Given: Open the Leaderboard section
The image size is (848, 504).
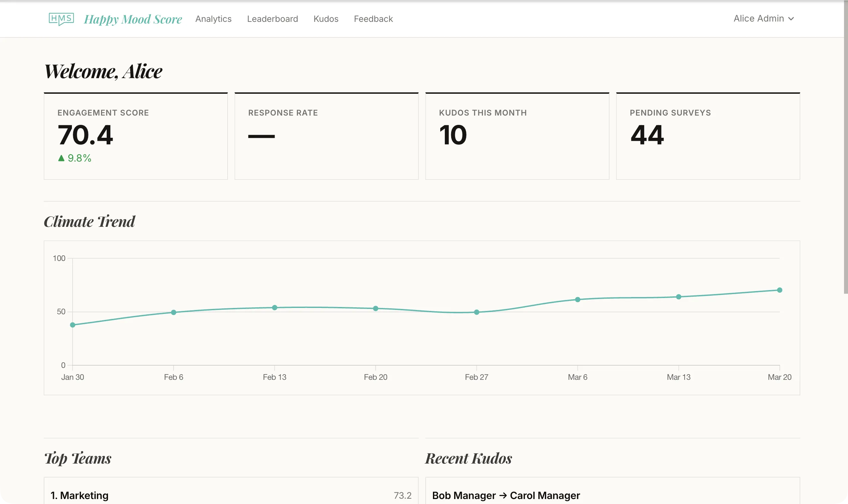Looking at the screenshot, I should point(273,19).
